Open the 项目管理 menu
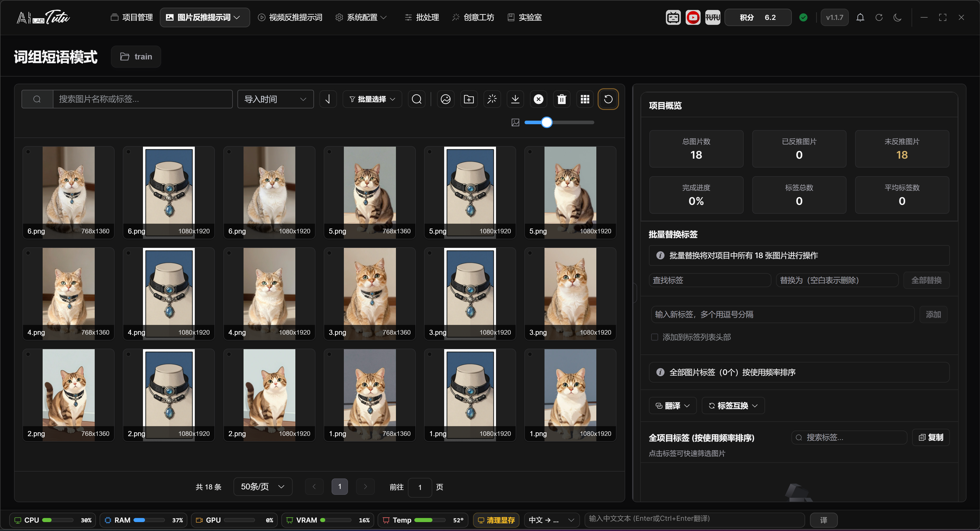 (x=132, y=18)
